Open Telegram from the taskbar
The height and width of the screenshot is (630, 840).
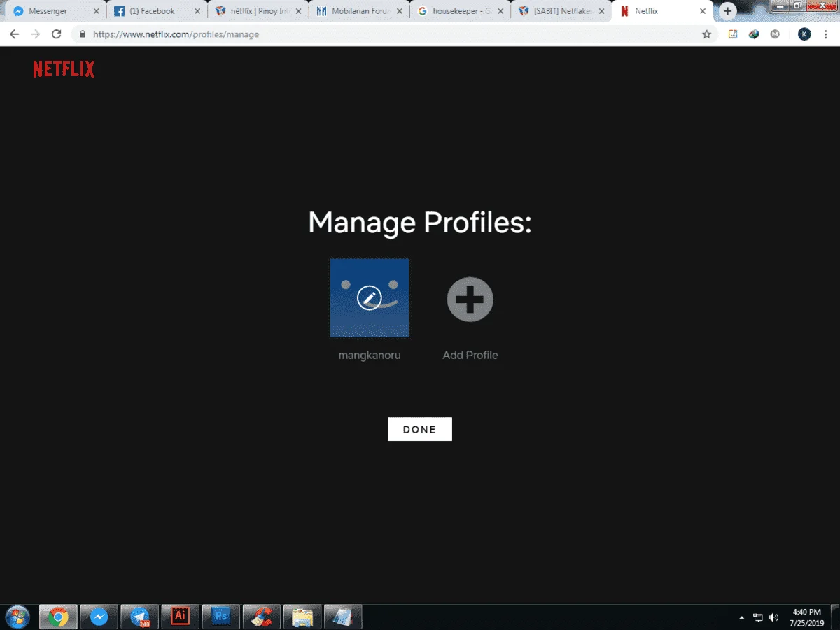click(139, 617)
